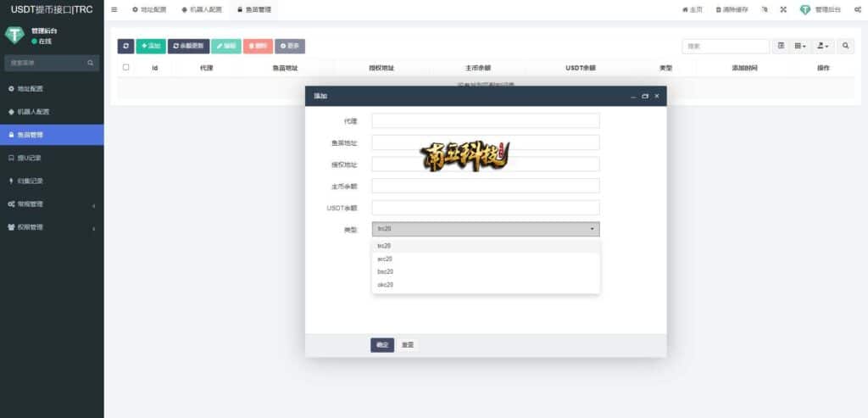Click the 确定 confirm button in dialog
Viewport: 868px width, 418px height.
[x=382, y=345]
